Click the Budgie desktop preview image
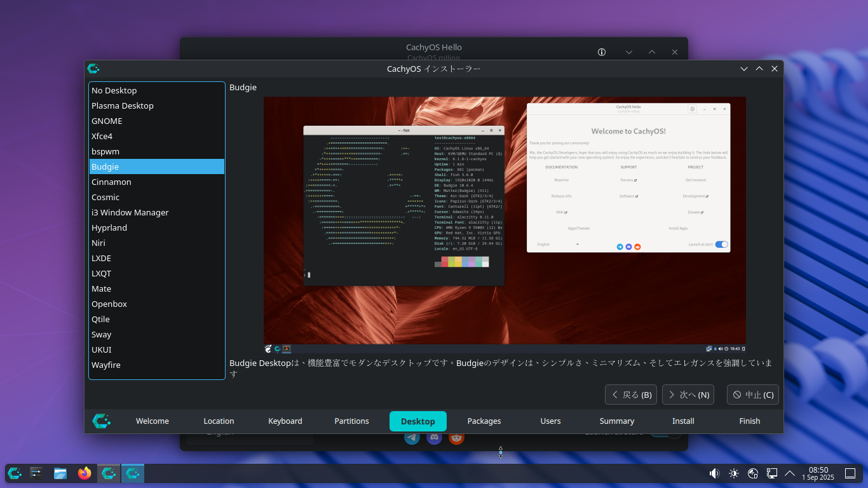The width and height of the screenshot is (868, 488). pyautogui.click(x=505, y=225)
